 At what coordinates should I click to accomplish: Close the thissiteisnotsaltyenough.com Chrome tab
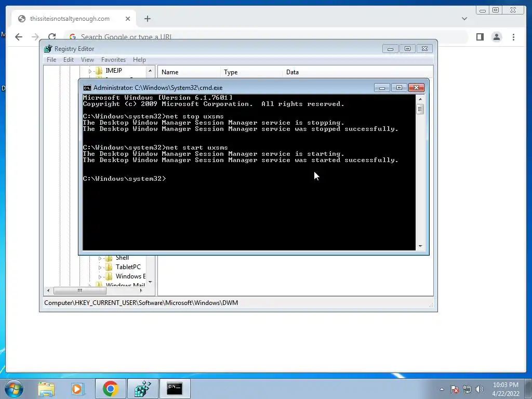click(x=128, y=19)
